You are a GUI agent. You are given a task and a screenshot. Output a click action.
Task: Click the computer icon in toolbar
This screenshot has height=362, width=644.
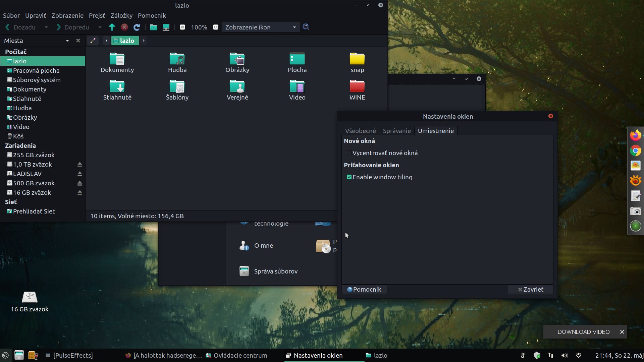166,27
